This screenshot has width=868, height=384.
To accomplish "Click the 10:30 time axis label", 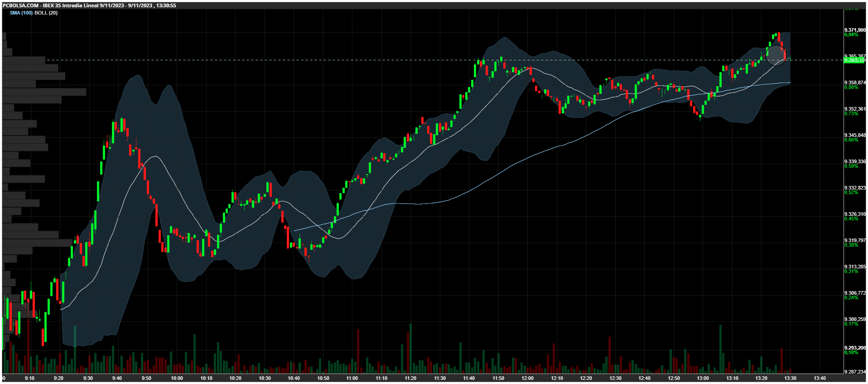I will click(x=265, y=378).
